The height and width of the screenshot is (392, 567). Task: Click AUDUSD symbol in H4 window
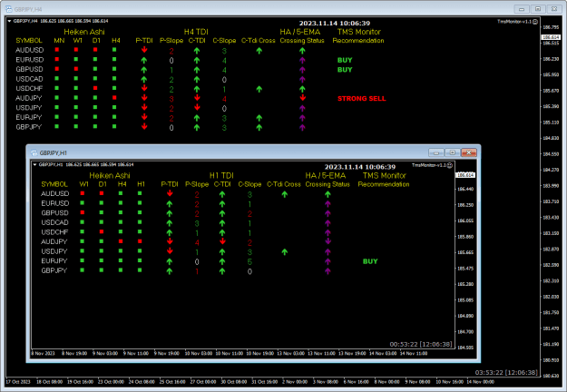coord(30,50)
